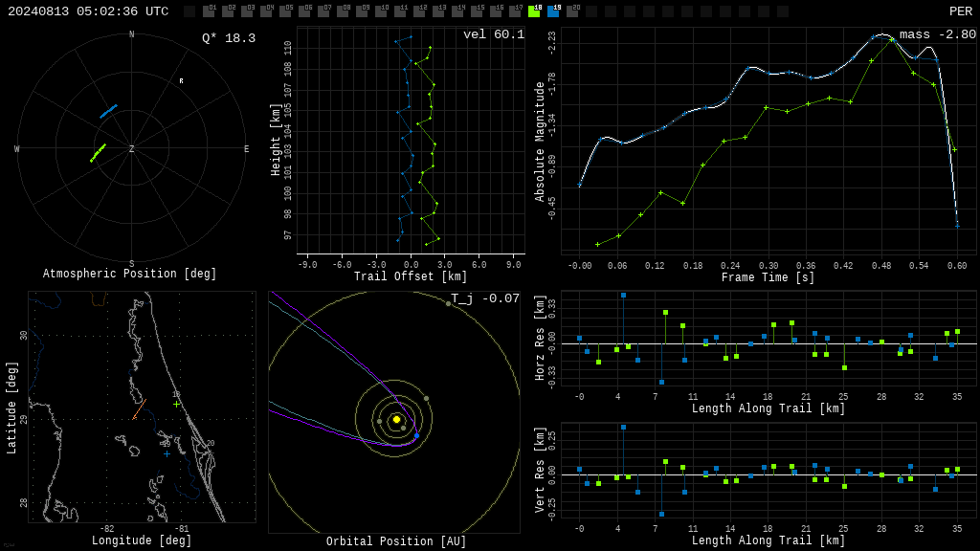Click the yellow Sun in orbit plot

[x=396, y=419]
